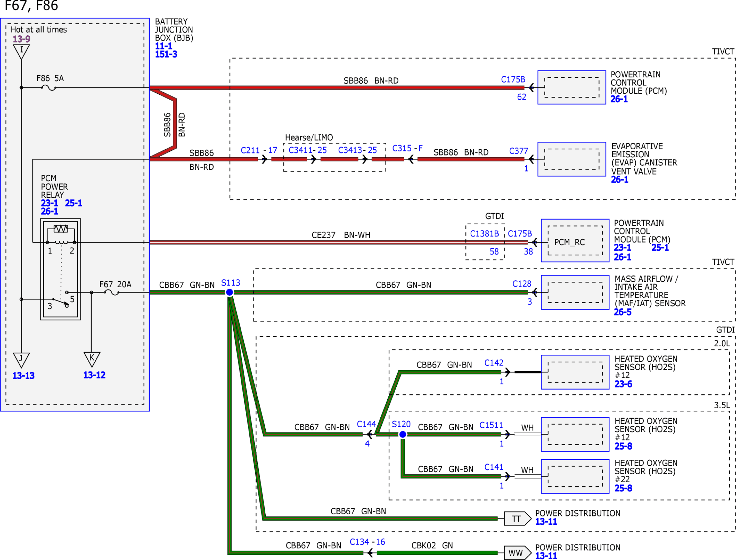
Task: Click the PCM_RC module box
Action: click(575, 241)
